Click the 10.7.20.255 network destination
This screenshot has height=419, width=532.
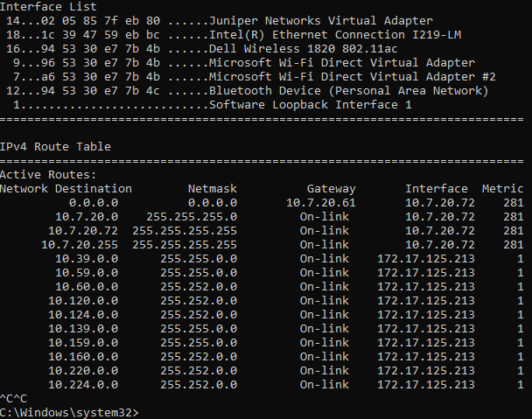tap(80, 245)
